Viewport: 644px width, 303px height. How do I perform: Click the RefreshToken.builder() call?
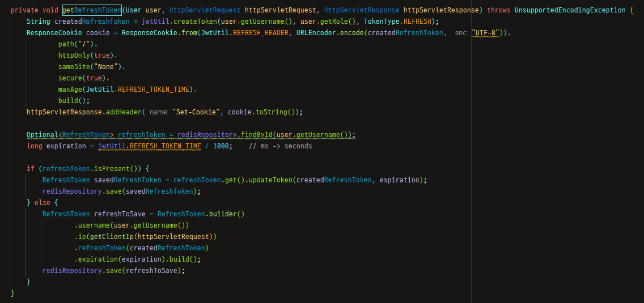coord(201,214)
